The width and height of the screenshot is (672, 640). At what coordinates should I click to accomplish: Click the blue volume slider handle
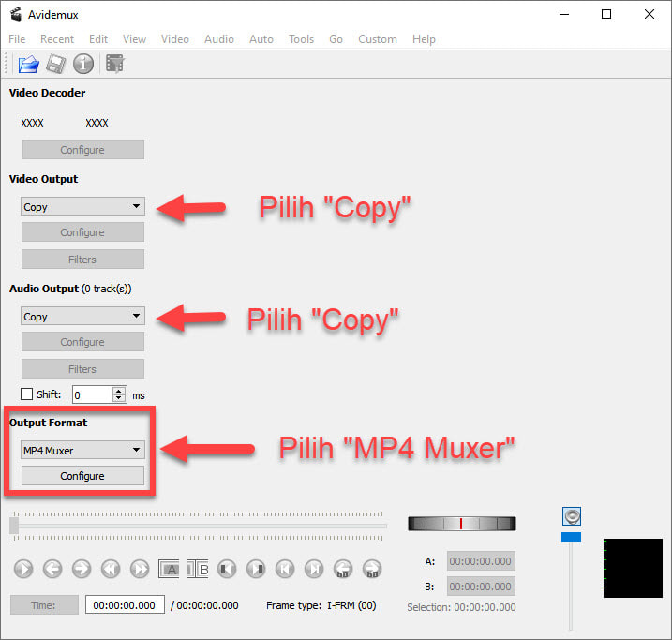click(x=572, y=537)
